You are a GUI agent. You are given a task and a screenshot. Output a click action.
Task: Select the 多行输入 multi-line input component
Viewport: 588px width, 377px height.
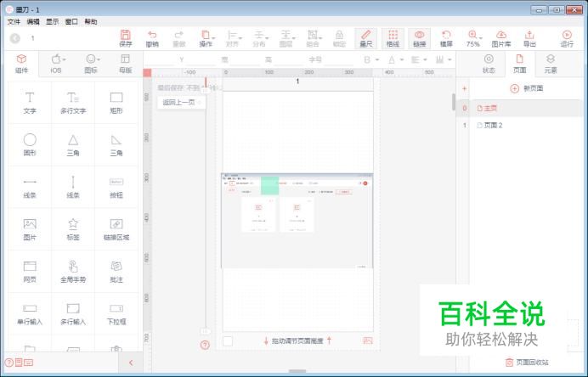pyautogui.click(x=73, y=313)
